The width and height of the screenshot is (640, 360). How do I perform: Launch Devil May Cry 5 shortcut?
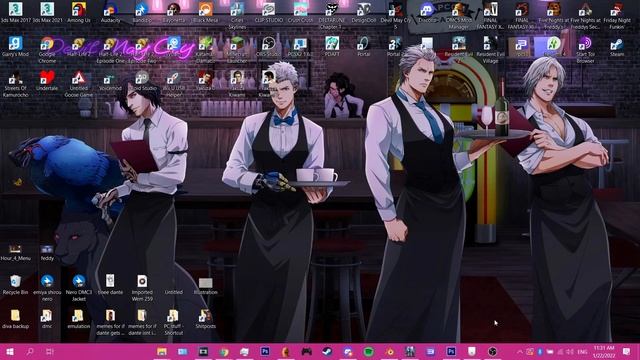click(x=395, y=16)
